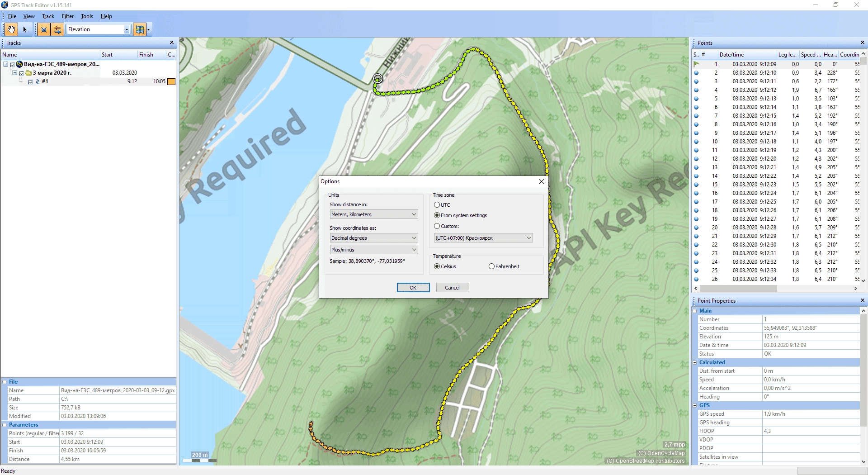Open the View menu
Image resolution: width=868 pixels, height=475 pixels.
point(29,16)
